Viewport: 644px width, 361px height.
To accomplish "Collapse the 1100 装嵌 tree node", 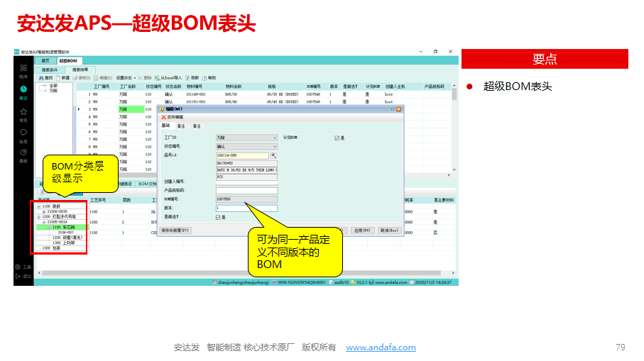I will [39, 206].
